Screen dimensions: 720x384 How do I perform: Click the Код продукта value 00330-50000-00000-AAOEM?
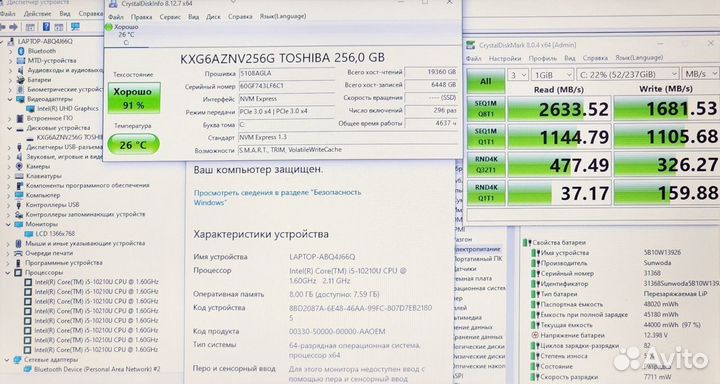tap(337, 331)
